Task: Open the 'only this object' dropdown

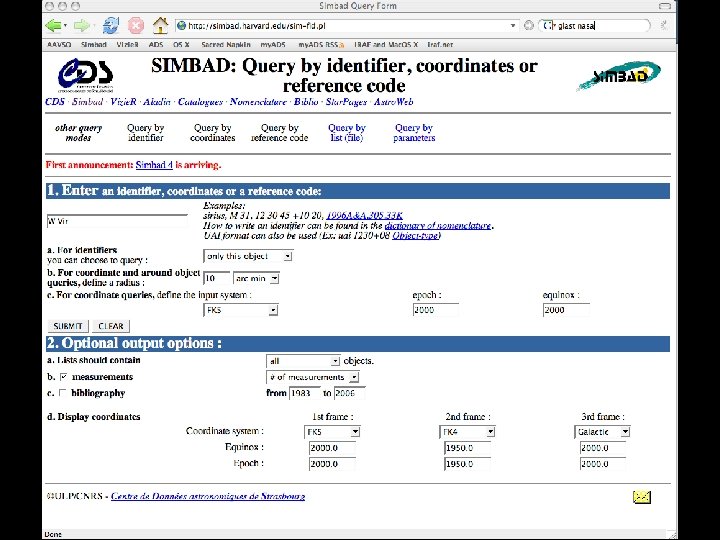Action: 248,256
